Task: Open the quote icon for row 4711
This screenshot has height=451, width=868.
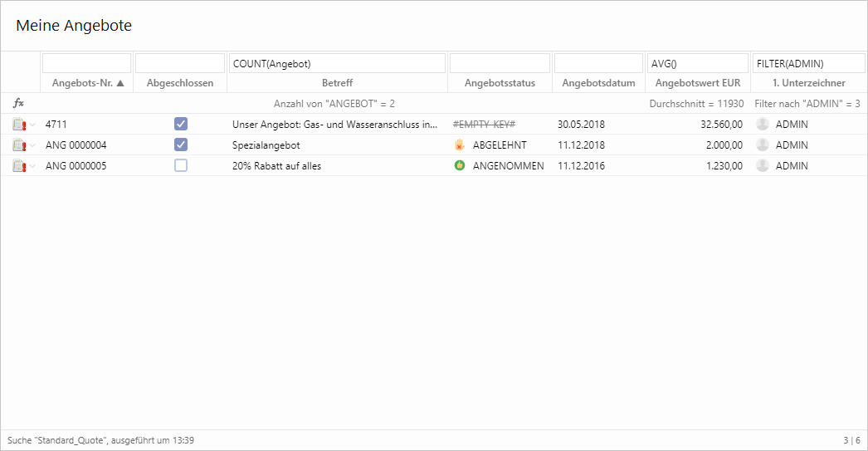Action: pos(19,125)
